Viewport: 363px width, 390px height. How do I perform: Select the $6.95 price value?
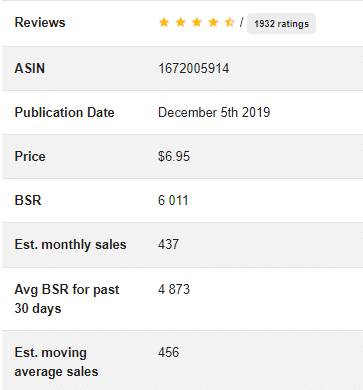coord(174,157)
